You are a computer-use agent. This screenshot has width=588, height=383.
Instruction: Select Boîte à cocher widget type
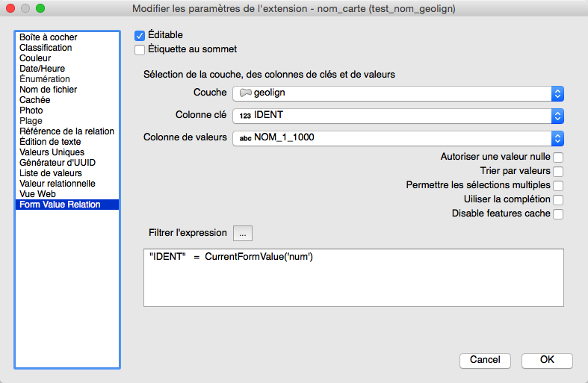click(x=49, y=37)
